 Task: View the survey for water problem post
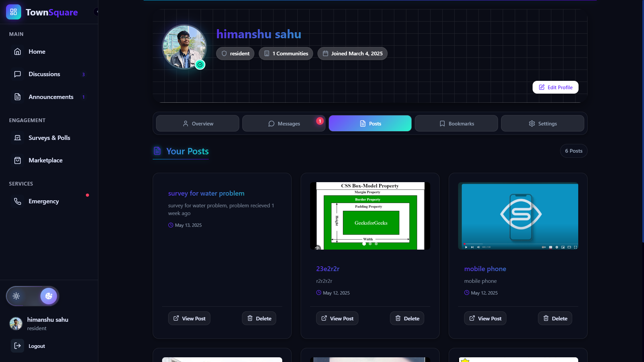click(189, 318)
